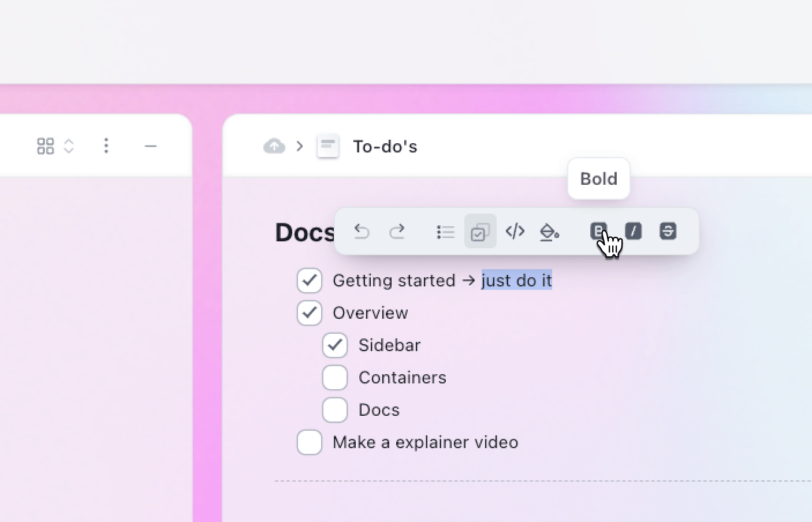Open the grid view switcher in sidebar
The width and height of the screenshot is (812, 522).
[55, 146]
